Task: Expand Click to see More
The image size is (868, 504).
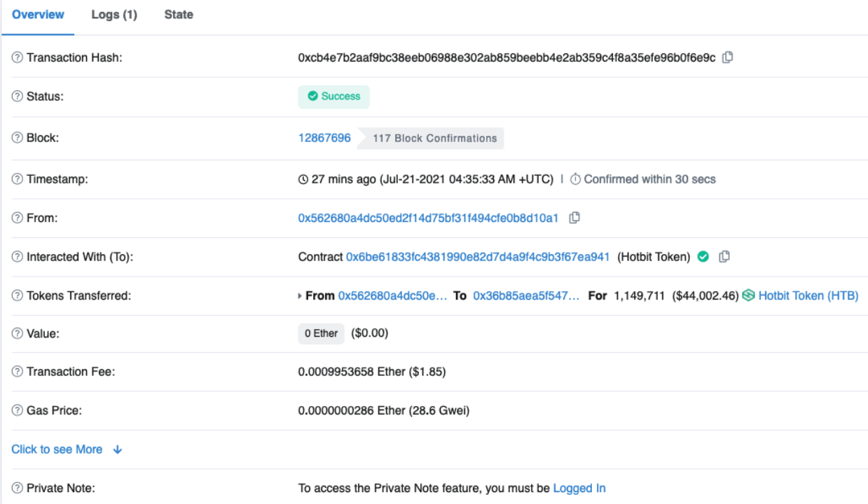Action: (x=67, y=449)
